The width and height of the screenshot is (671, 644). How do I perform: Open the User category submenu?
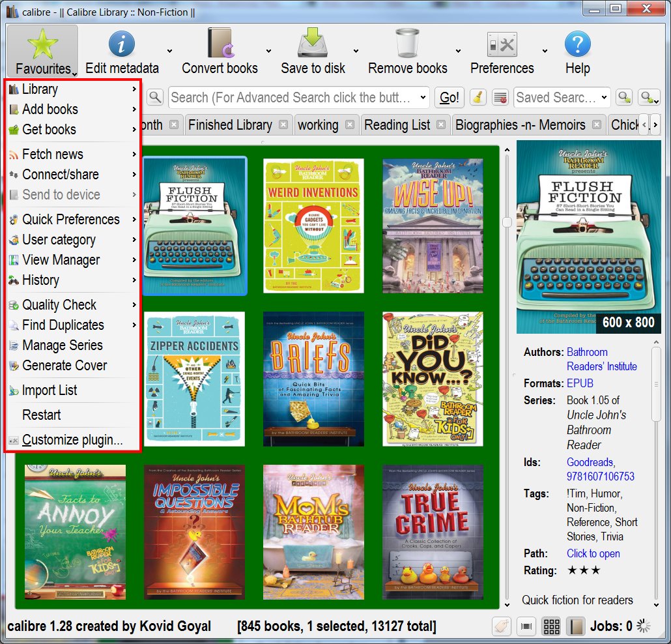click(73, 239)
